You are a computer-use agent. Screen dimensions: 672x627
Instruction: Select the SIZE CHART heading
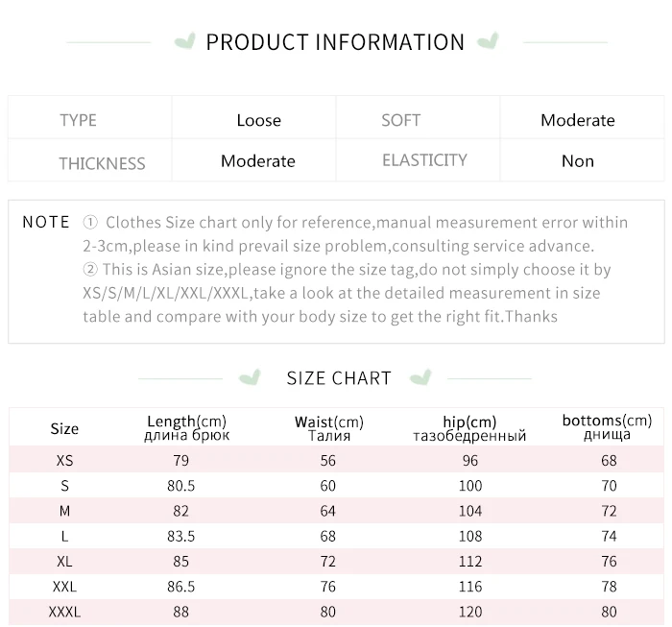click(339, 378)
